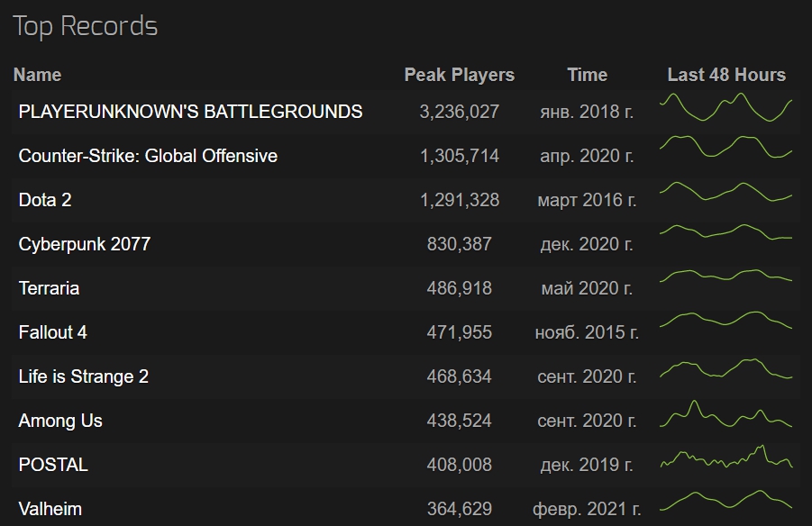Image resolution: width=812 pixels, height=526 pixels.
Task: Open the PLAYERUNKNOWN'S BATTLEGROUNDS game link
Action: [190, 112]
